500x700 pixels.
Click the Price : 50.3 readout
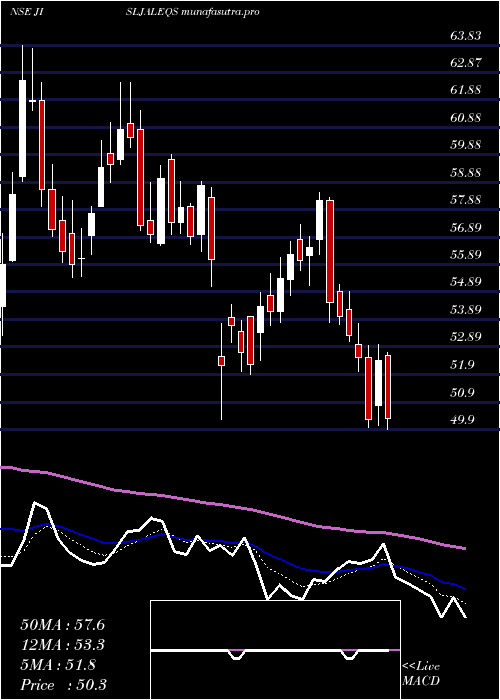coord(63,685)
